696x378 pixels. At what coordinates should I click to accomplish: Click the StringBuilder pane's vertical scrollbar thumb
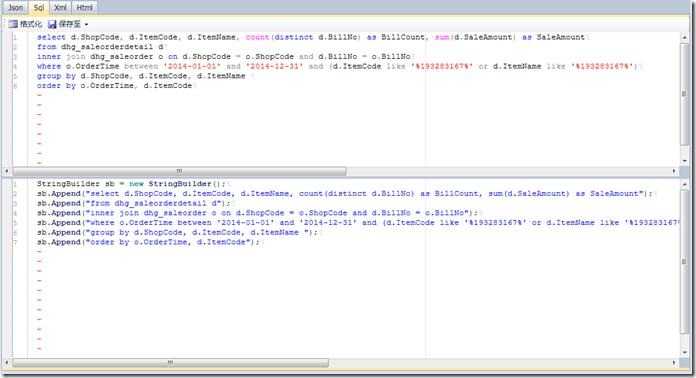(x=684, y=262)
